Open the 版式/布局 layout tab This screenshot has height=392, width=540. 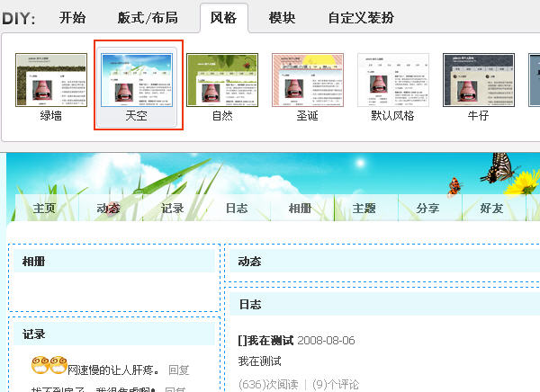(148, 17)
